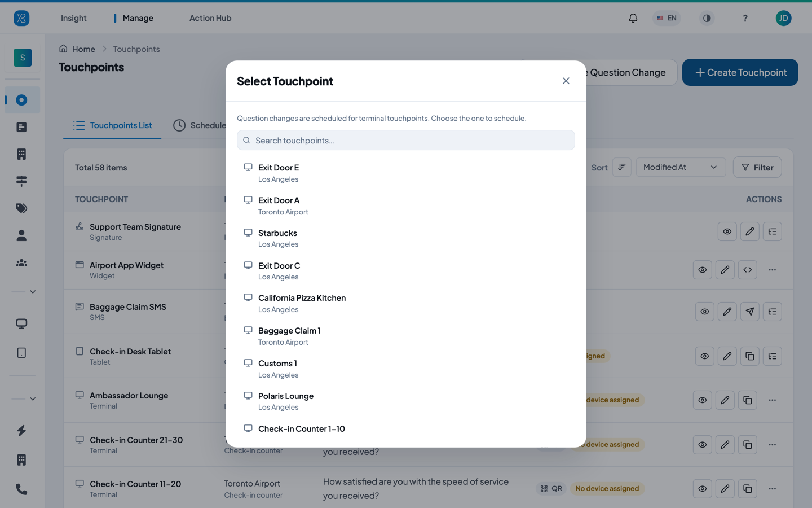The image size is (812, 508).
Task: Go to Home breadcrumb
Action: coord(77,49)
